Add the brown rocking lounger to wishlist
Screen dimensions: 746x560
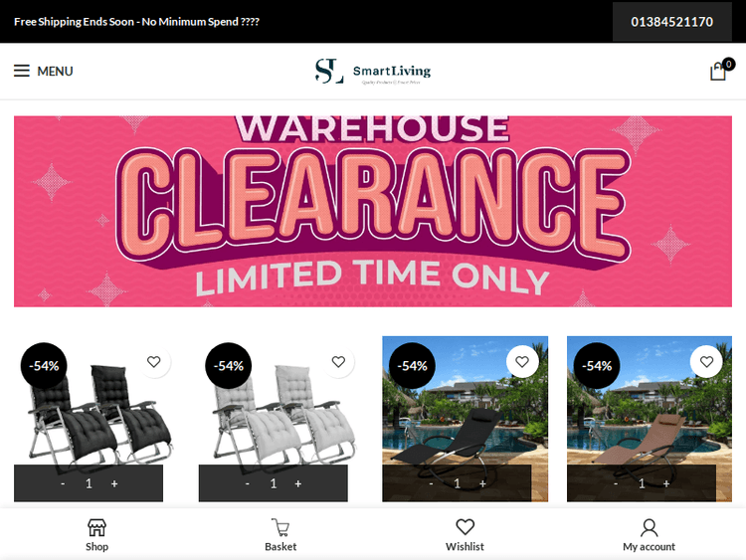coord(706,362)
